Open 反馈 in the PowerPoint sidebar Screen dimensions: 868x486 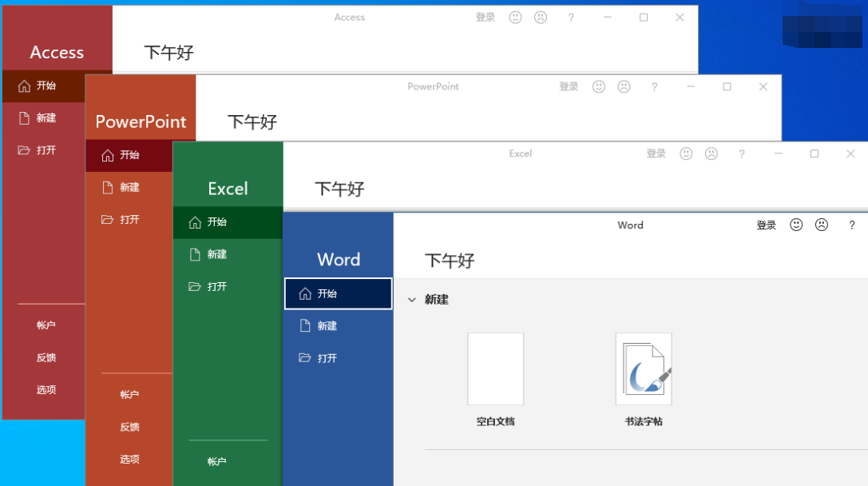[x=129, y=427]
